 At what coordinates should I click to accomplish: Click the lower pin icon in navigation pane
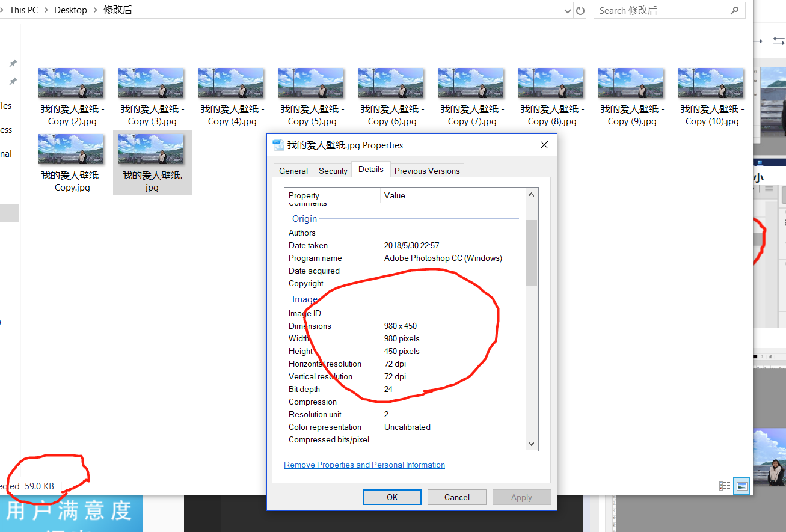pyautogui.click(x=13, y=81)
